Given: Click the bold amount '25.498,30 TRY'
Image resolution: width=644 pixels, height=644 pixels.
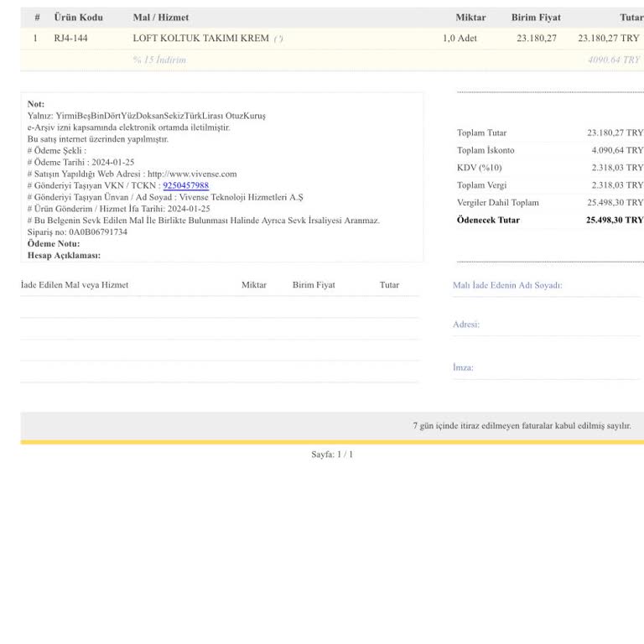Looking at the screenshot, I should [x=615, y=220].
